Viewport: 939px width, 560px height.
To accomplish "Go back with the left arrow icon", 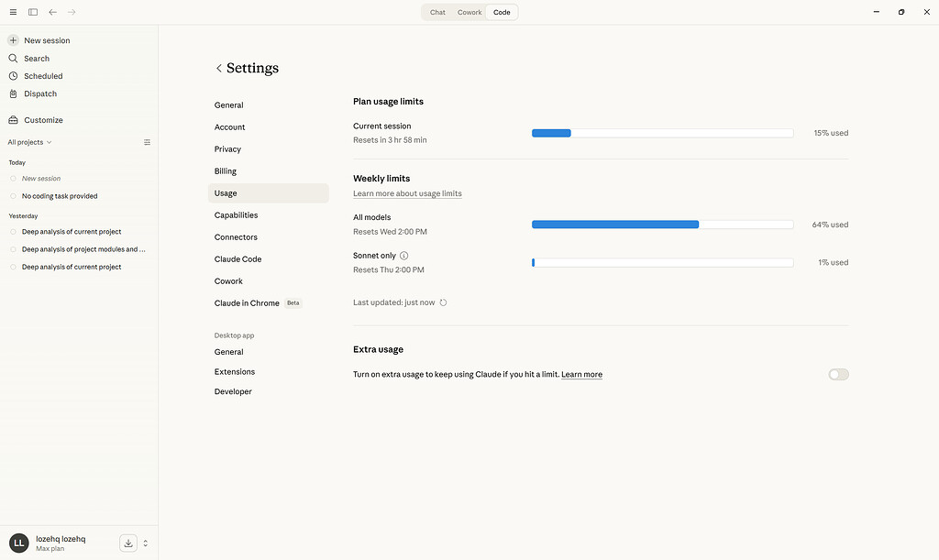I will [x=52, y=12].
